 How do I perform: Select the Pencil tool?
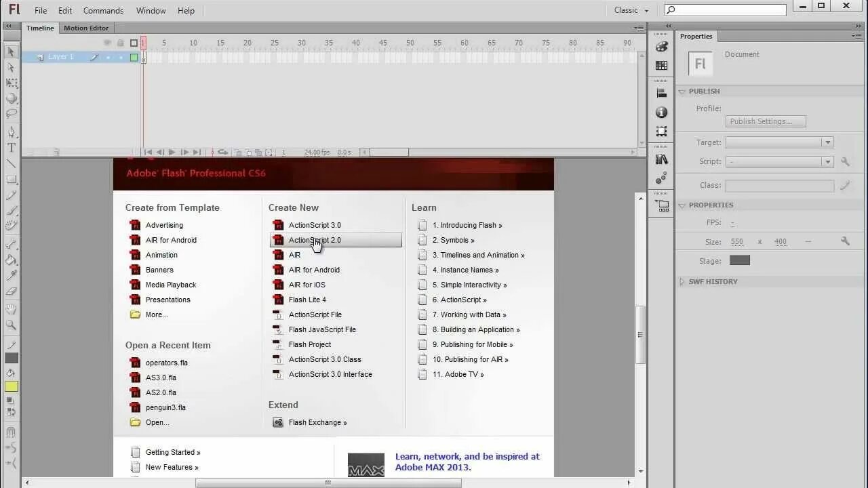pyautogui.click(x=11, y=195)
